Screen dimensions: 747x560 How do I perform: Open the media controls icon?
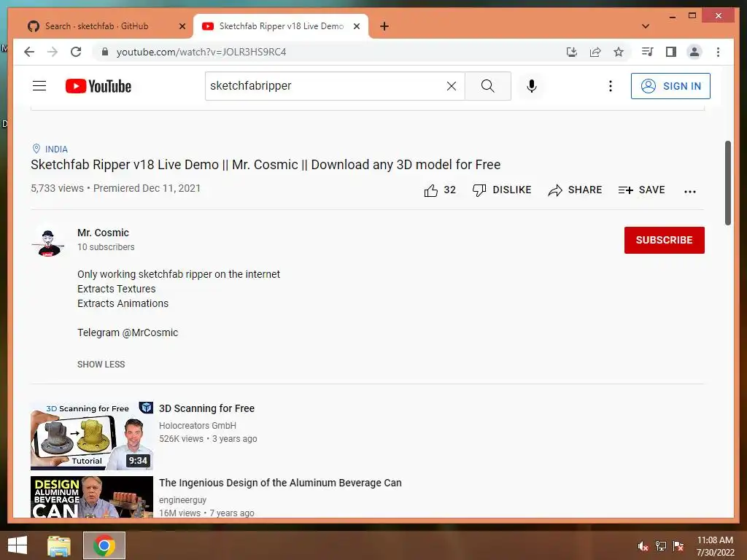tap(648, 52)
